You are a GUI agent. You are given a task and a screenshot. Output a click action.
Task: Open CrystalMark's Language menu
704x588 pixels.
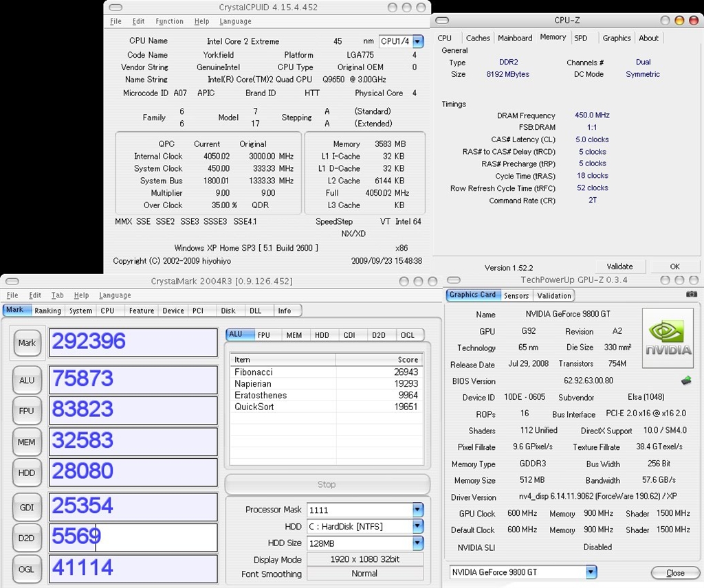[115, 295]
